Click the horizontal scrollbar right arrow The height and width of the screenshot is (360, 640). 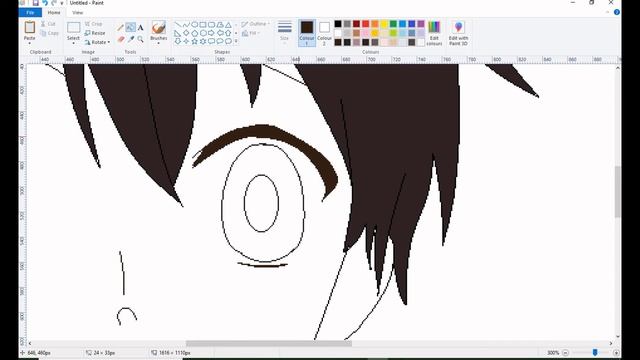611,344
